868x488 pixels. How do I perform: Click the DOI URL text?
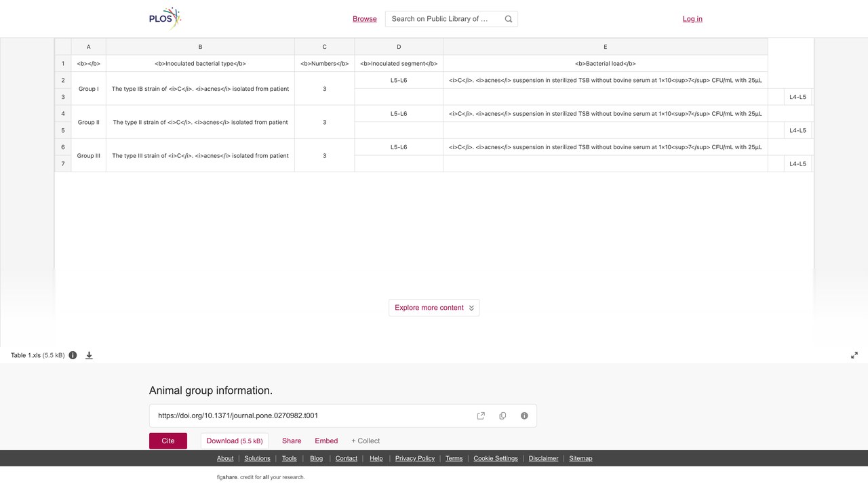pyautogui.click(x=238, y=415)
